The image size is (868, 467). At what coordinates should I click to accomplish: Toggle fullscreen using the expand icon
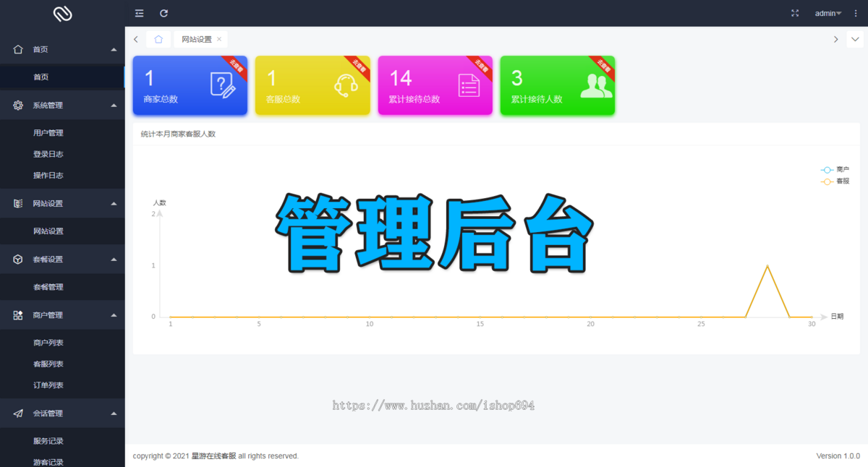pos(795,13)
